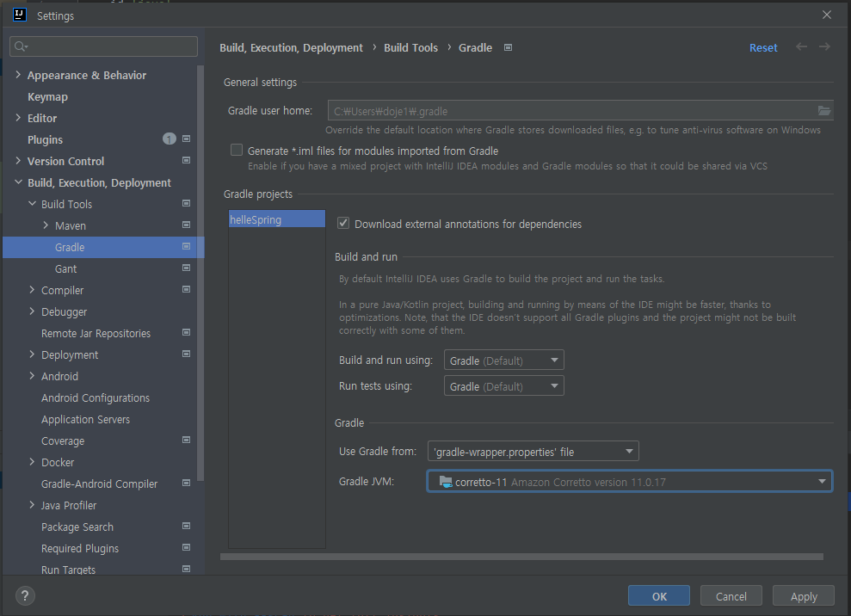The width and height of the screenshot is (851, 616).
Task: Click Build Tools in the breadcrumb
Action: point(410,48)
